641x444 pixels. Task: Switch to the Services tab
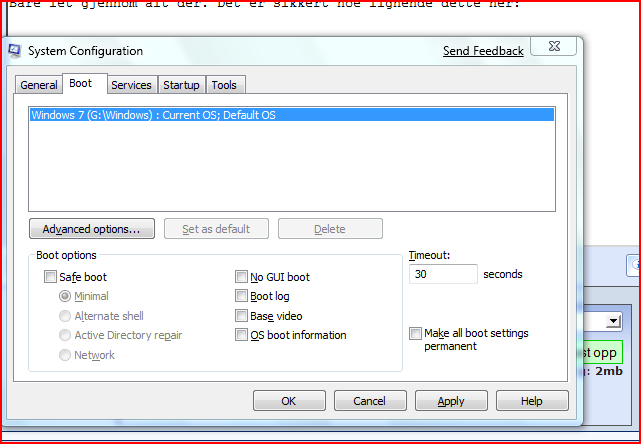pyautogui.click(x=132, y=85)
